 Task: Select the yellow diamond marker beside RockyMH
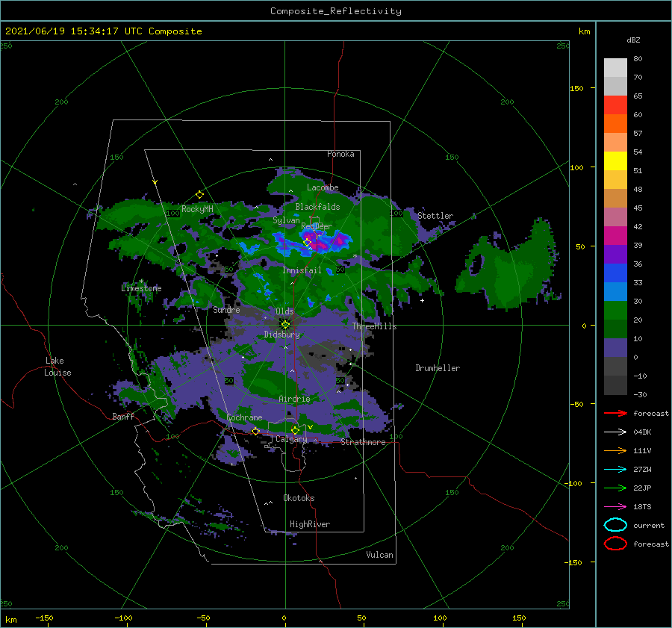[199, 195]
